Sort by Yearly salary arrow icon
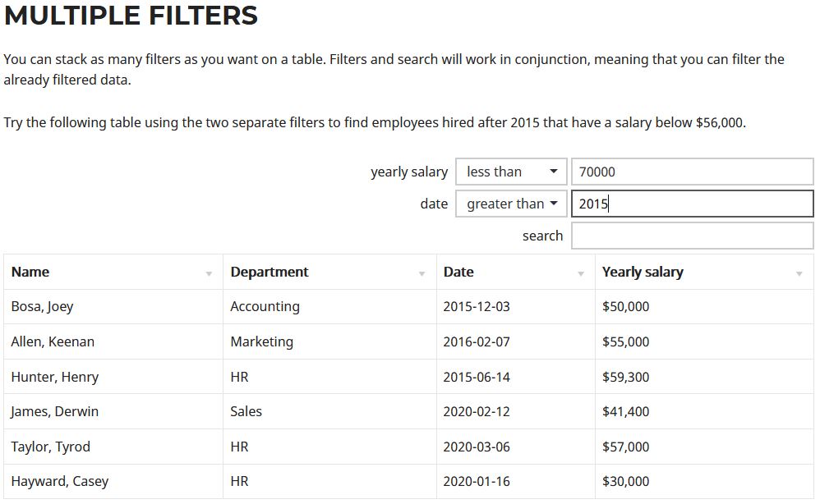Screen dimensions: 820x504 pyautogui.click(x=799, y=273)
